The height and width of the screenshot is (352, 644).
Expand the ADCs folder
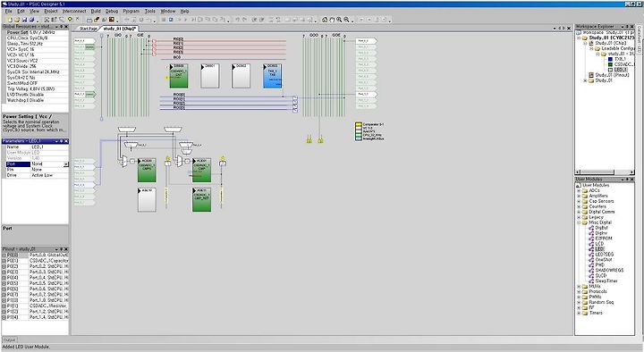tap(579, 191)
